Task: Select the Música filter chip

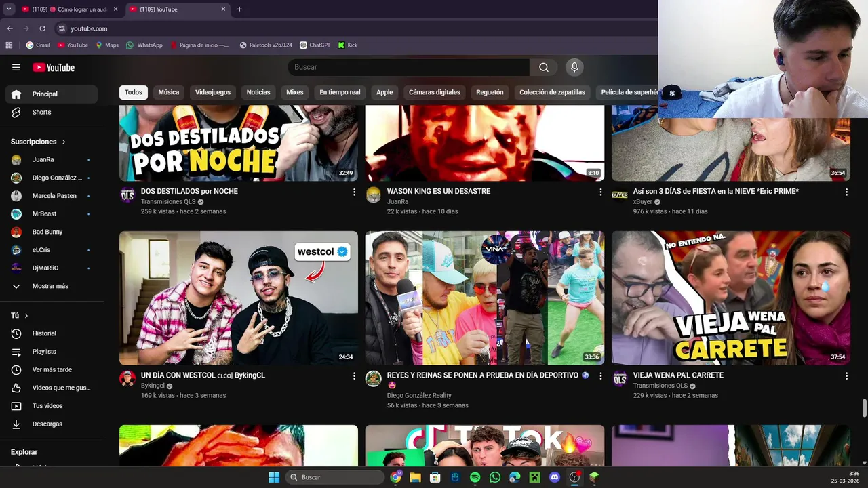Action: click(169, 92)
